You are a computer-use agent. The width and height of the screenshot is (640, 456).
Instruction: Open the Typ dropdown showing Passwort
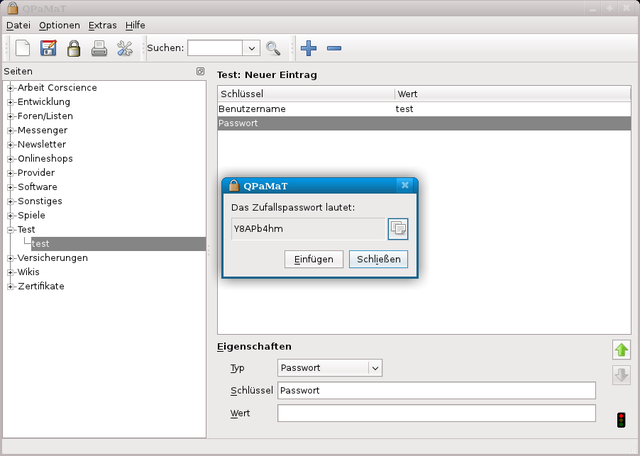329,368
